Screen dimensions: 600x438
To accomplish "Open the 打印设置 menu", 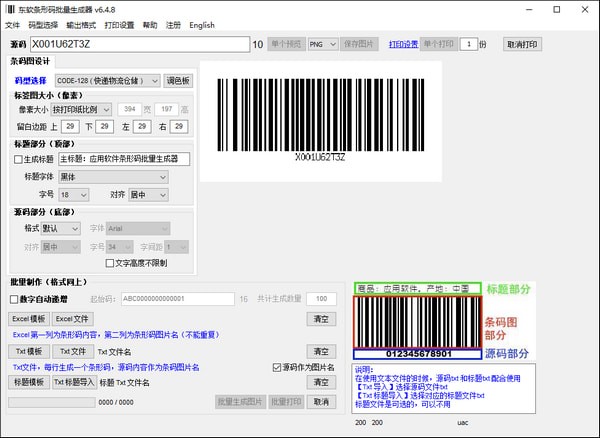I will (x=122, y=25).
